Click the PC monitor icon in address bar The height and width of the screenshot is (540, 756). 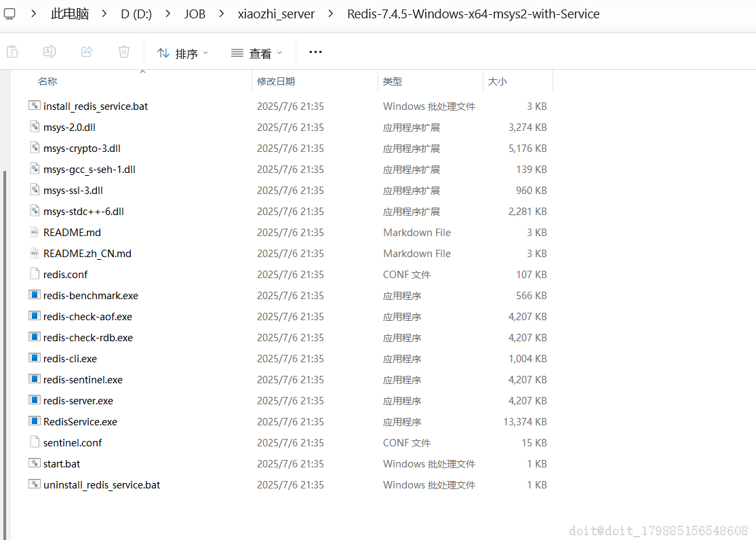[9, 14]
